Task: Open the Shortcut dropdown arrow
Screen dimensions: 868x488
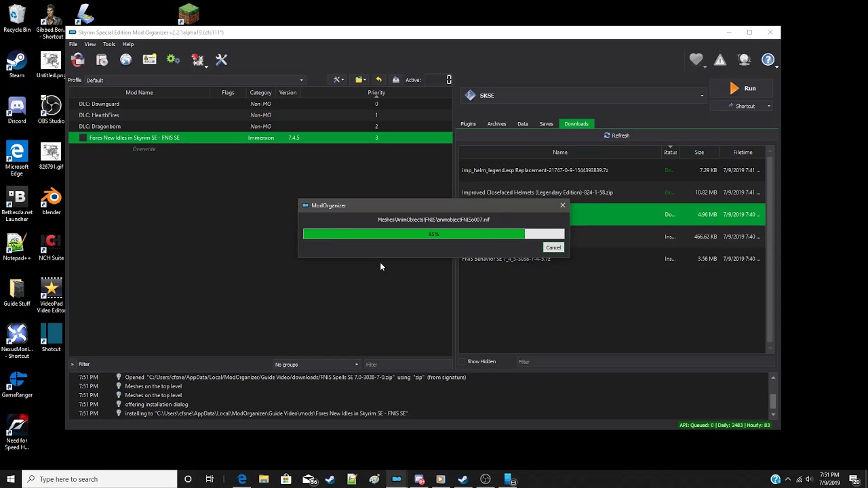Action: (768, 106)
